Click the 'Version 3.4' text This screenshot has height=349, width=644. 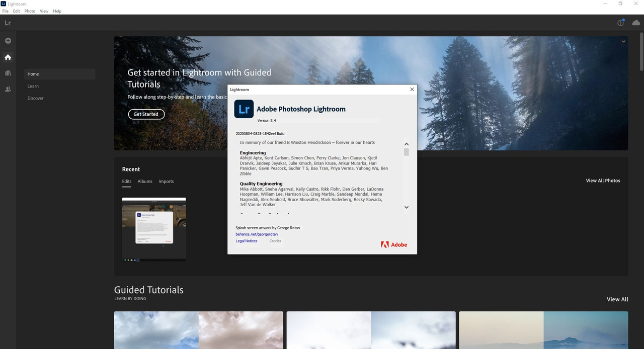(267, 121)
